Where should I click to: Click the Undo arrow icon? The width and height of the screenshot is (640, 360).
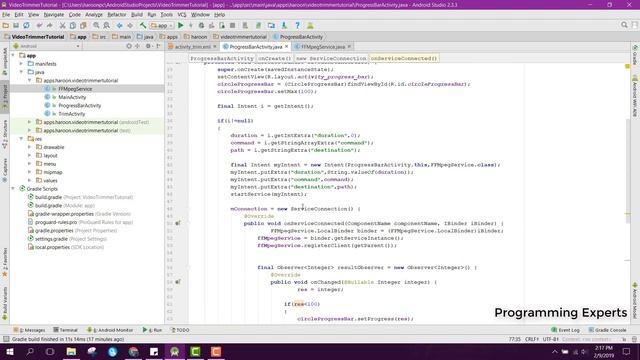[x=39, y=25]
